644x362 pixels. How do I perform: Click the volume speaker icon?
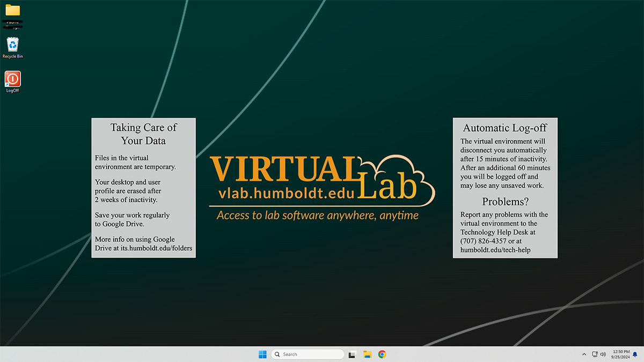pyautogui.click(x=603, y=354)
